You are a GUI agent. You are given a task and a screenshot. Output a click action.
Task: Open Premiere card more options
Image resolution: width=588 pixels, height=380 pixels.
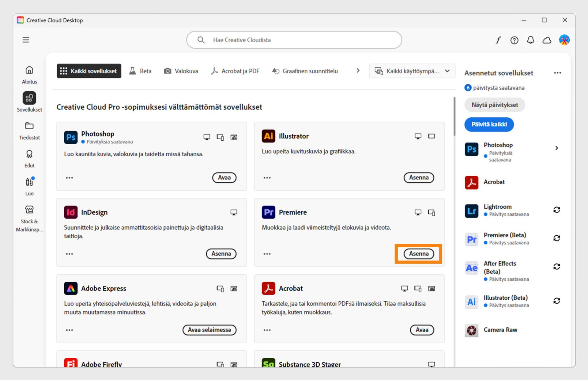[x=267, y=254]
